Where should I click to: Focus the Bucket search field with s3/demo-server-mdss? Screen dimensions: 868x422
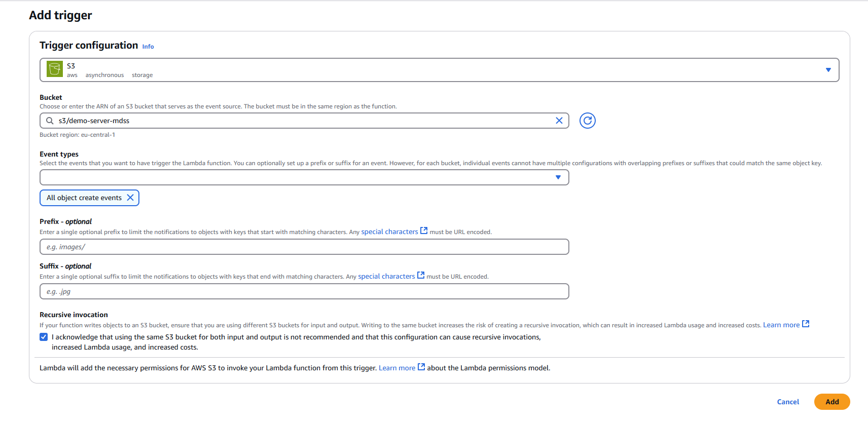coord(304,121)
